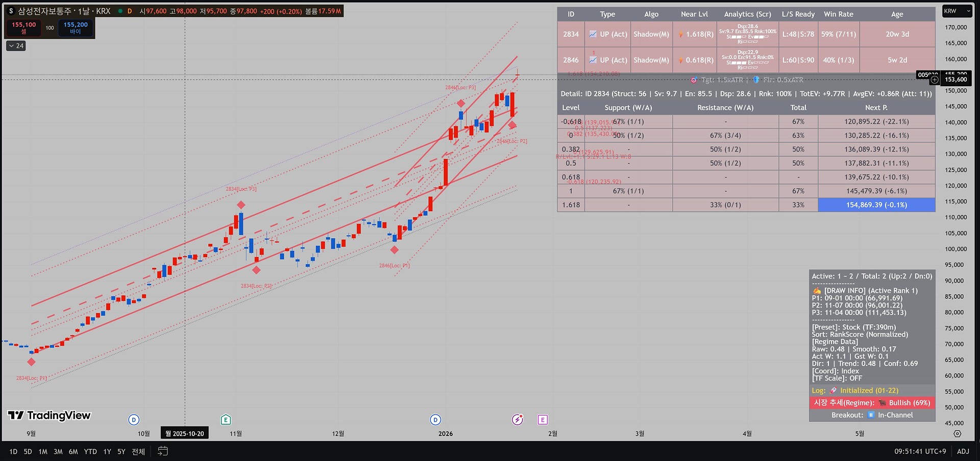Click the 2026 label on the time axis
This screenshot has width=980, height=461.
click(x=446, y=433)
